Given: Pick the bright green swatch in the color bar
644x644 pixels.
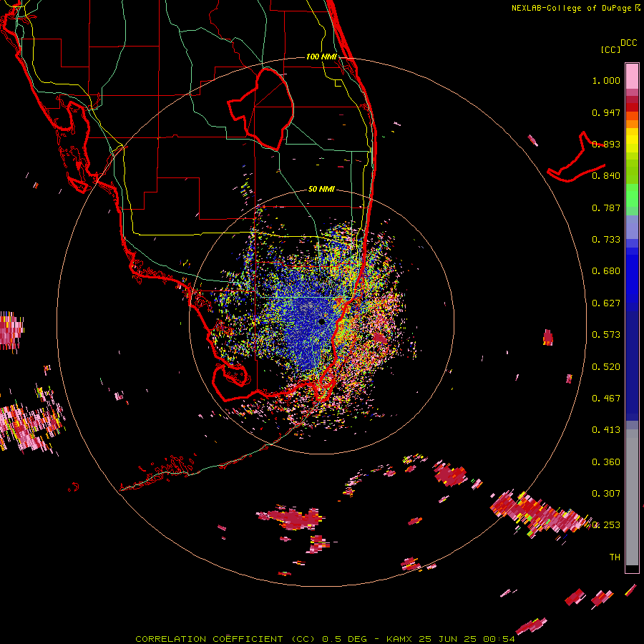Looking at the screenshot, I should click(x=632, y=195).
